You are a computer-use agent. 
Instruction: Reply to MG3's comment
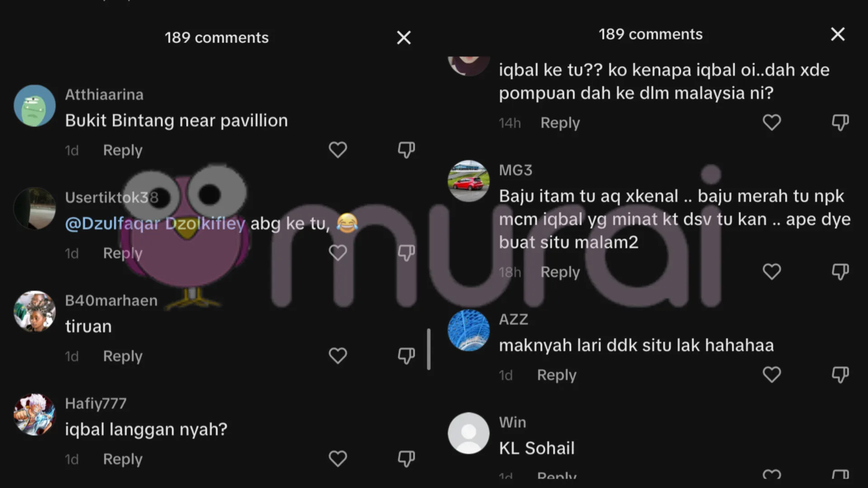(x=560, y=272)
